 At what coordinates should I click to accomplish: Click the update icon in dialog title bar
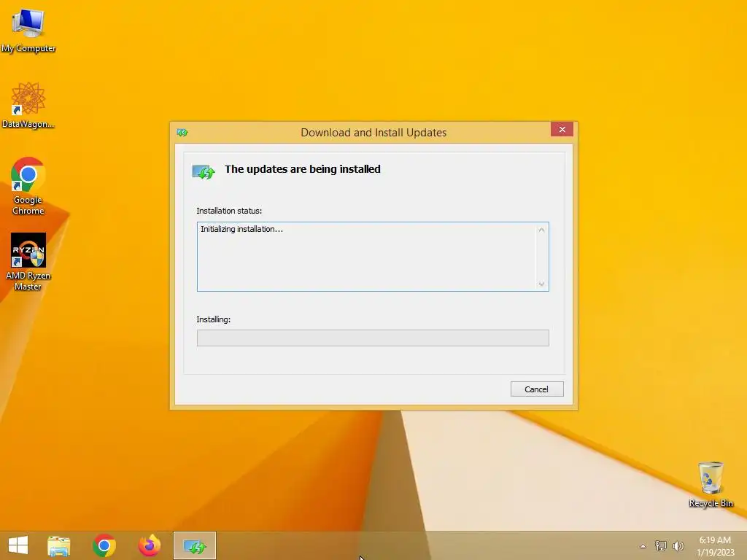click(182, 133)
